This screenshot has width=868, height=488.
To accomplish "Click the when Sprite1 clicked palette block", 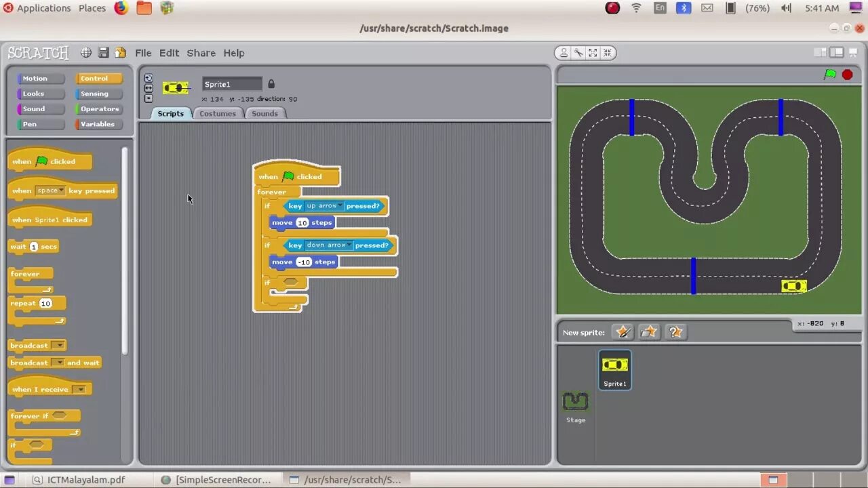I will click(50, 218).
